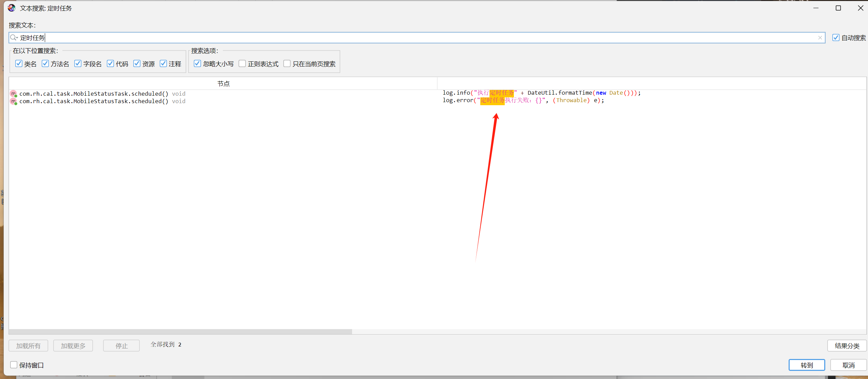Screen dimensions: 868x379
Task: Uncheck the 类名 search location
Action: click(19, 64)
